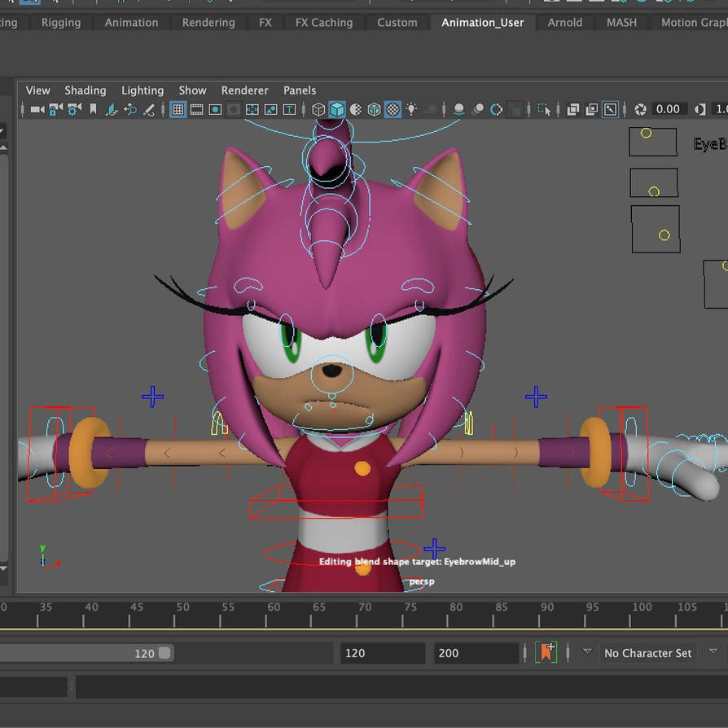Screen dimensions: 728x728
Task: Click the playback range slider handle
Action: 165,652
